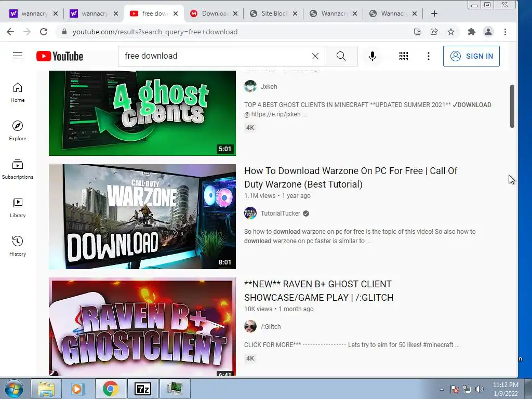Open a new tab with the plus button
Screen dimensions: 532x399
pyautogui.click(x=434, y=14)
